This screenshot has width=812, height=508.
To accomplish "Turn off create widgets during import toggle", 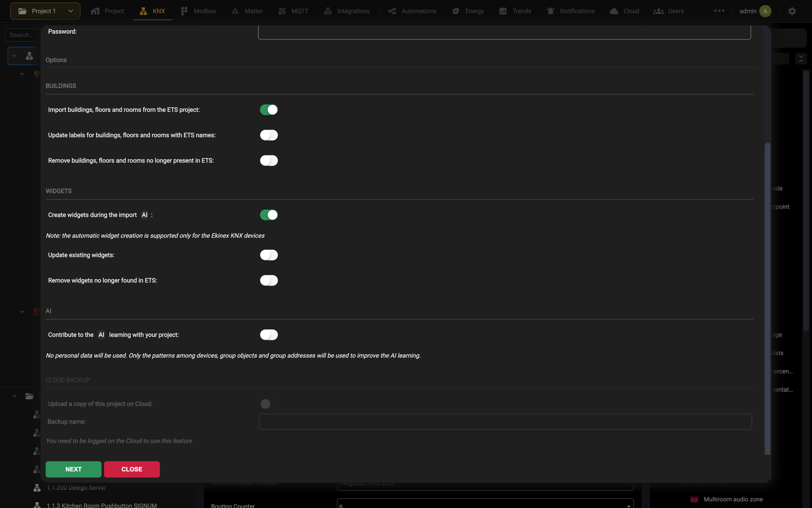I will [x=269, y=215].
